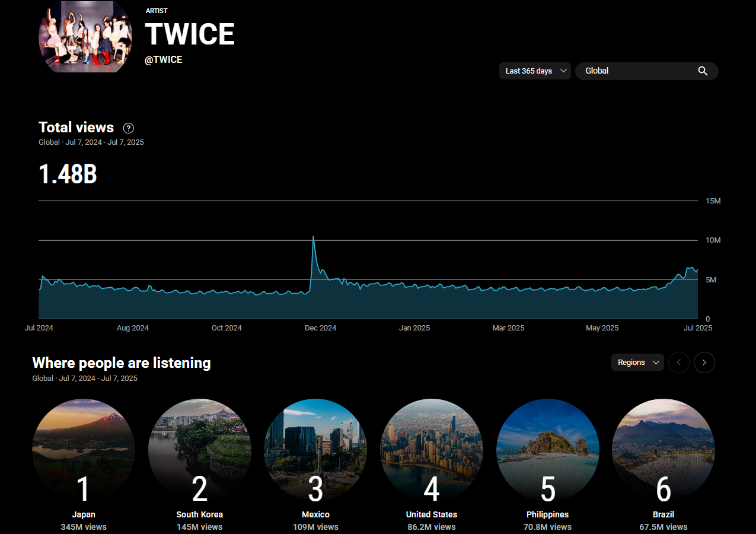Viewport: 756px width, 534px height.
Task: Click the Oct 2024 axis label
Action: click(227, 328)
